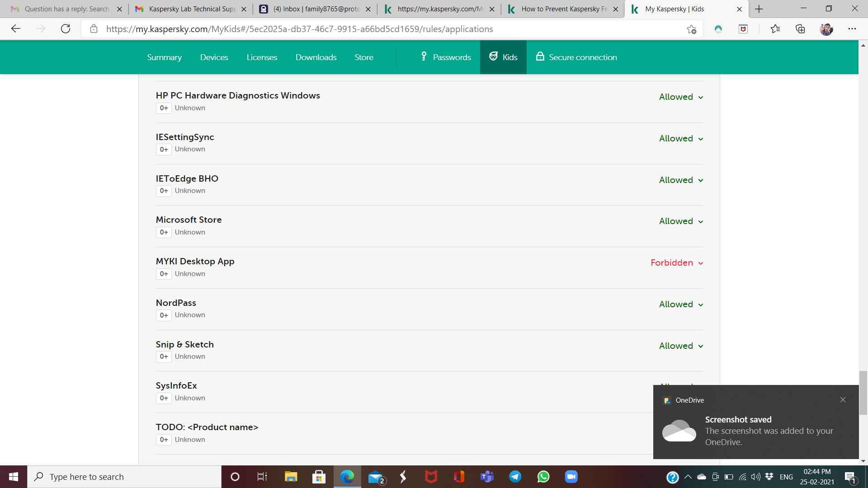Add page to favorites star icon
The width and height of the screenshot is (868, 488).
pyautogui.click(x=691, y=29)
